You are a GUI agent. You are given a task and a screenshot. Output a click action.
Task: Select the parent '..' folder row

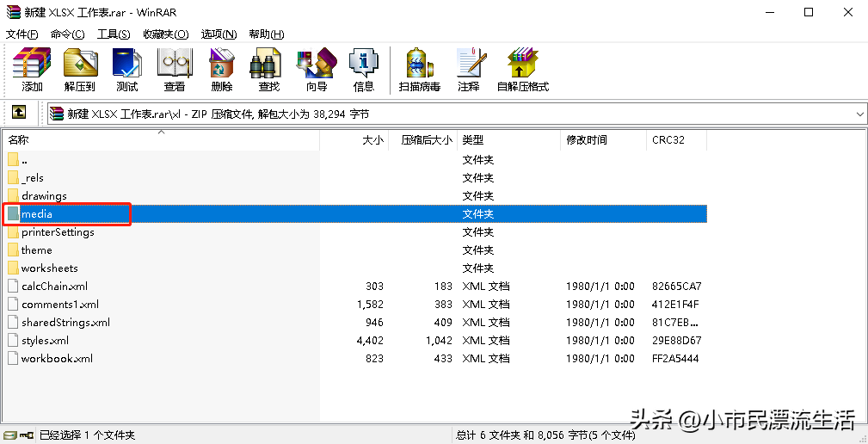pyautogui.click(x=354, y=161)
